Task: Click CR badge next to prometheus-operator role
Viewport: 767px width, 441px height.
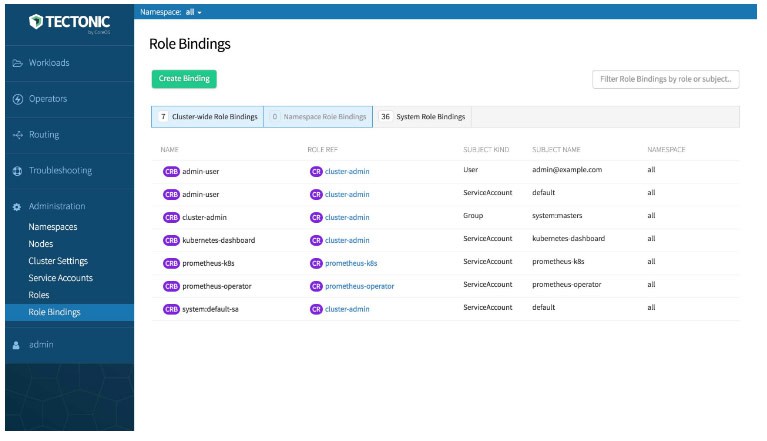Action: (316, 286)
